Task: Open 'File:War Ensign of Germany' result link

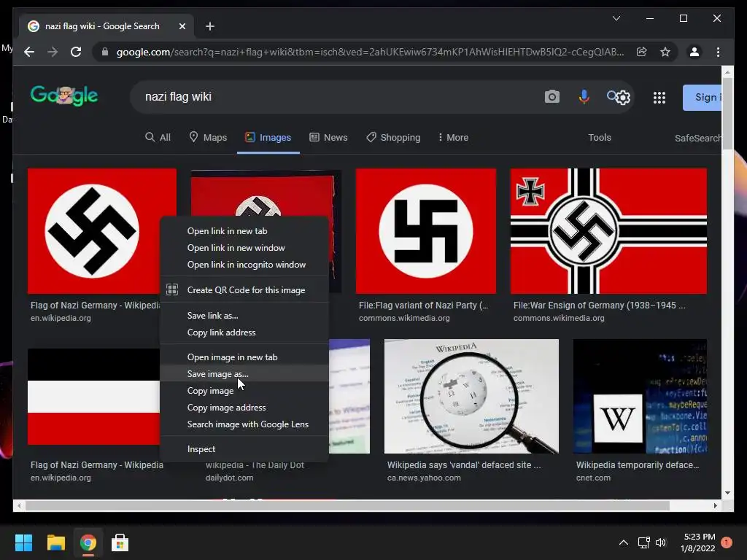Action: coord(600,306)
